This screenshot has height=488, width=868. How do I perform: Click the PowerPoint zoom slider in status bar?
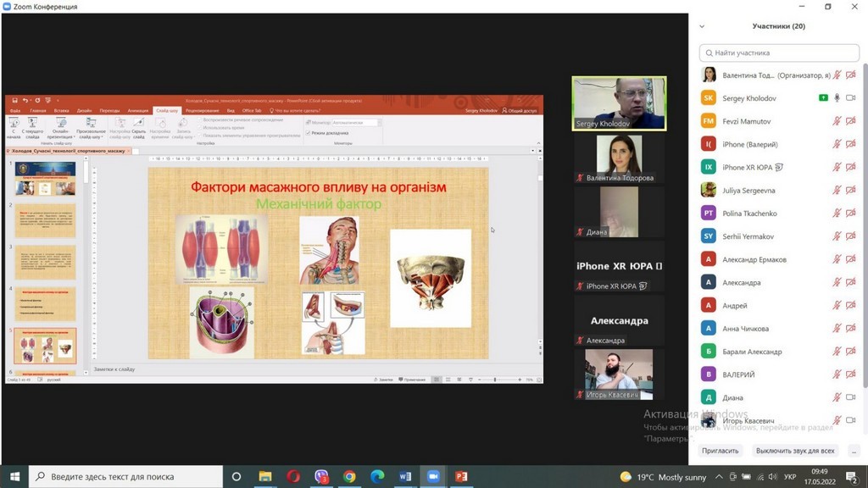click(495, 380)
